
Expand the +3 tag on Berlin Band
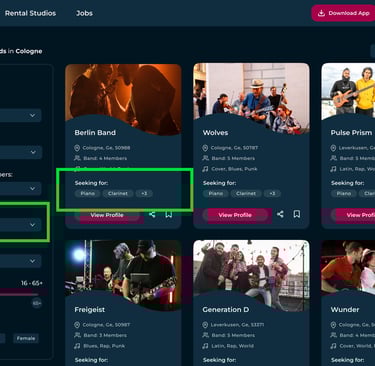pos(144,193)
